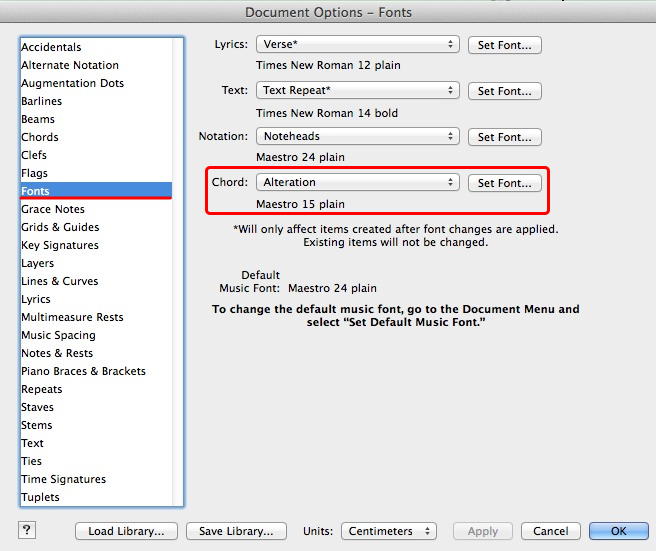
Task: Click the Load Library button
Action: pos(126,531)
